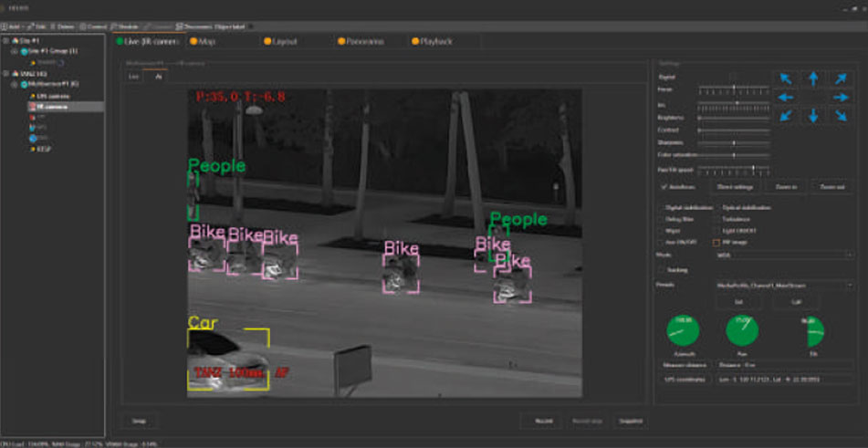The width and height of the screenshot is (868, 448).
Task: Adjust the Sharpness slider
Action: coord(734,142)
